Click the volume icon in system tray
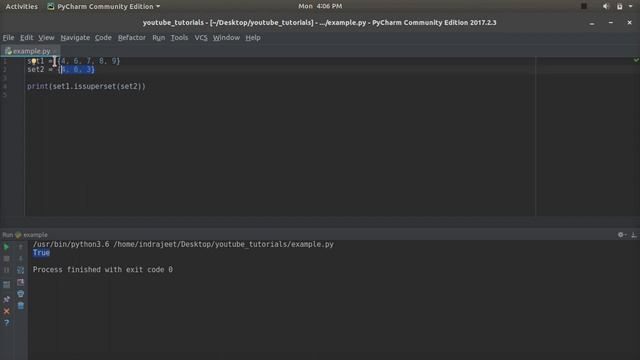 coord(606,6)
